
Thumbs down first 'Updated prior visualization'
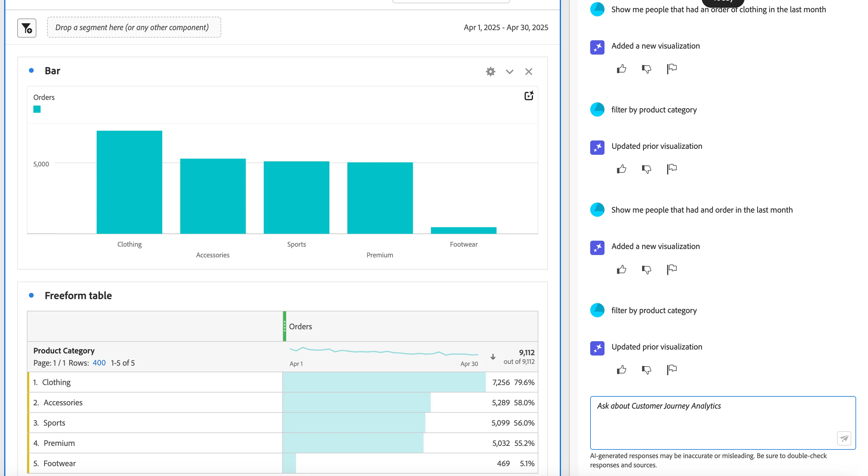click(x=646, y=169)
